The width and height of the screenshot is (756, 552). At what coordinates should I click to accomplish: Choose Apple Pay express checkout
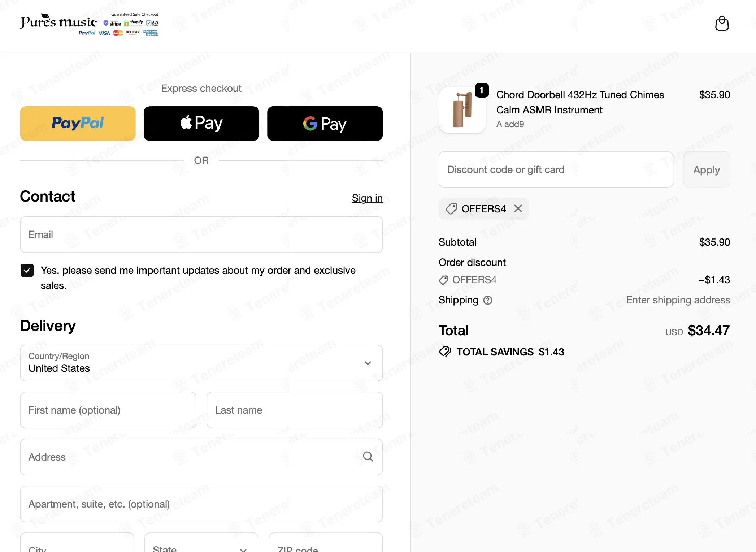coord(201,123)
